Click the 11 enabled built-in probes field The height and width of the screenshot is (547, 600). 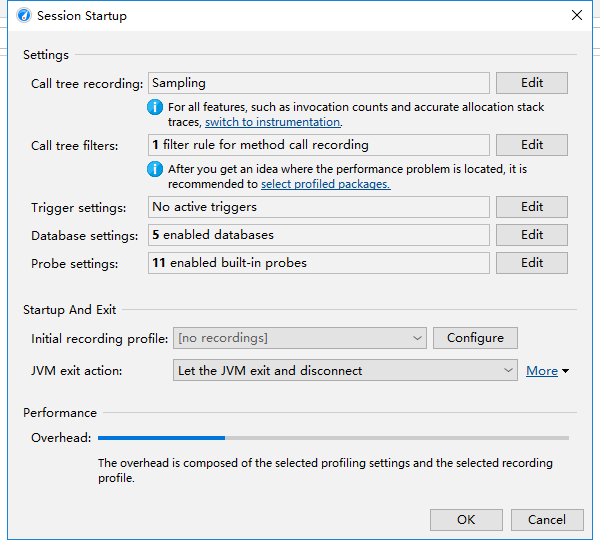[319, 263]
